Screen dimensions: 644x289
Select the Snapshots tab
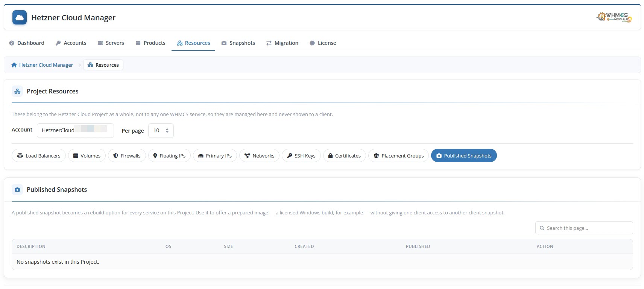coord(238,43)
